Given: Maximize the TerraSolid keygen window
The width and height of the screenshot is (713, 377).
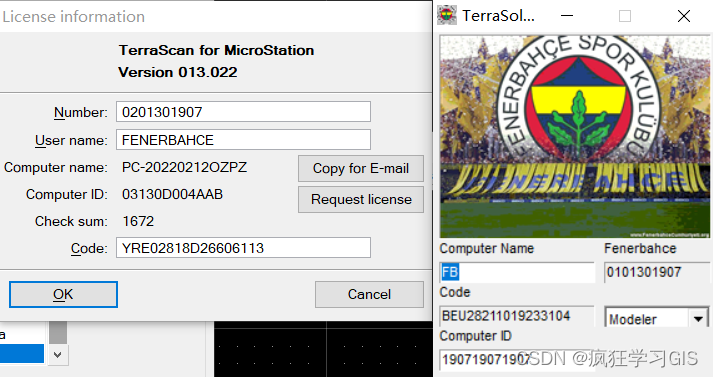Looking at the screenshot, I should [625, 16].
